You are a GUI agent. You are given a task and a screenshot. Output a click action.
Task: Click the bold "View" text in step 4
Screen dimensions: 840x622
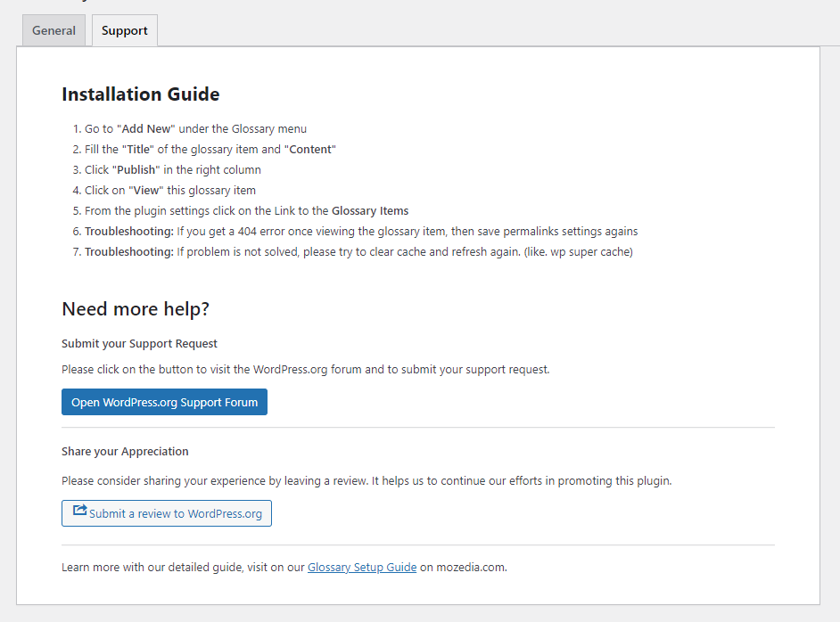147,190
